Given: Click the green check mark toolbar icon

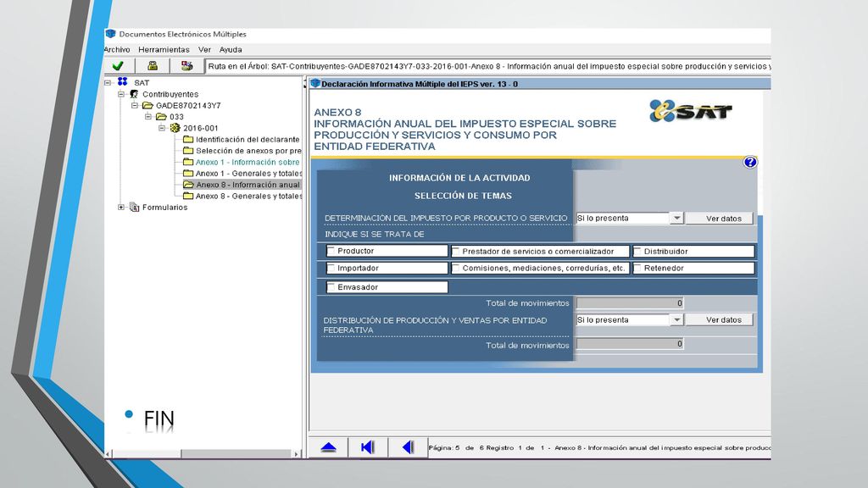Looking at the screenshot, I should (118, 66).
